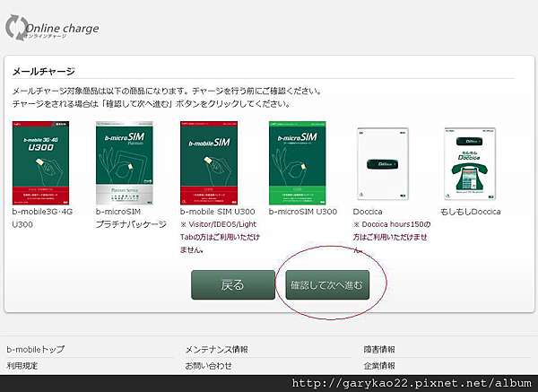Screen dimensions: 538x392
Task: Click the b-microSIM プラチナパッケージ label
Action: pos(131,218)
